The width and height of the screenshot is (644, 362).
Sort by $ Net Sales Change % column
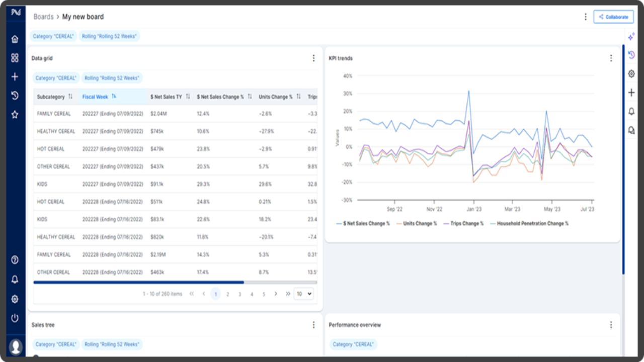[250, 97]
